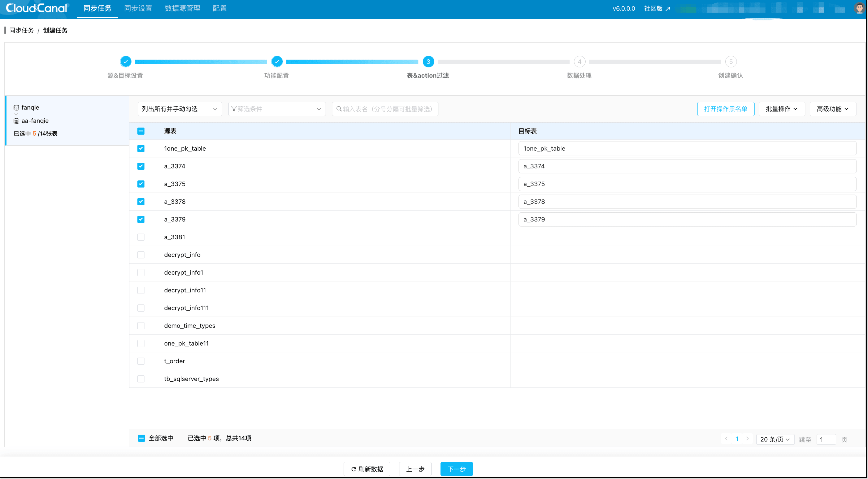Expand the 批量操作 dropdown
Image resolution: width=868 pixels, height=479 pixels.
point(782,109)
